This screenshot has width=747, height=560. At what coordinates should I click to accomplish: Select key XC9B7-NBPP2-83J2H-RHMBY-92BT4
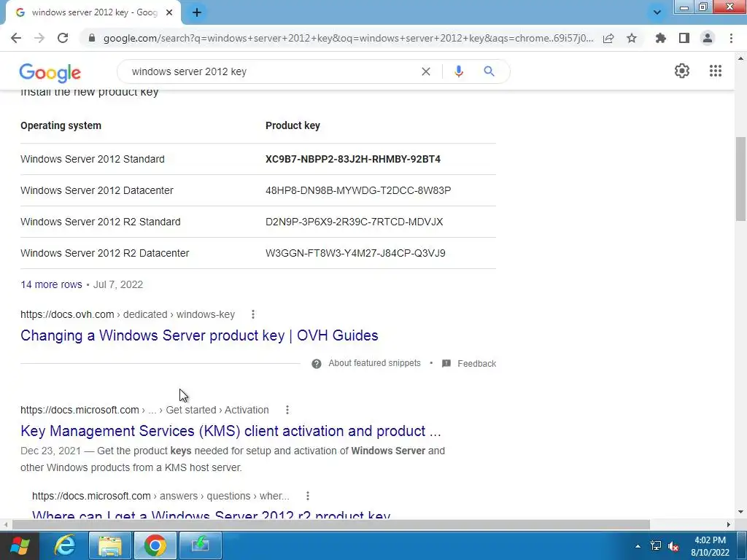[x=353, y=159]
